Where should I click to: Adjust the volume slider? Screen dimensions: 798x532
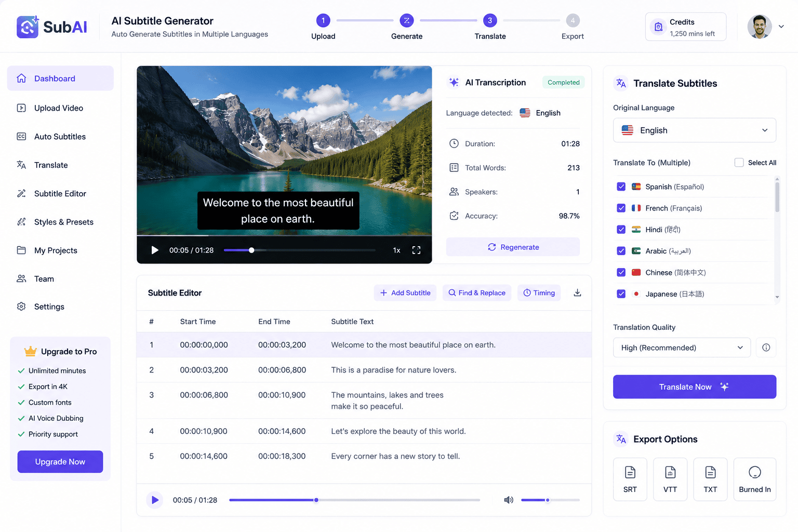[x=550, y=500]
